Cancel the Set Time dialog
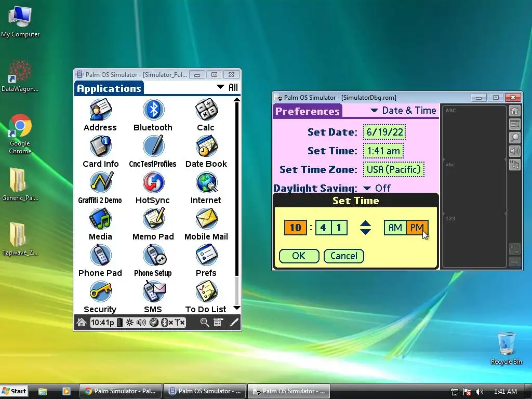This screenshot has width=532, height=399. coord(344,256)
